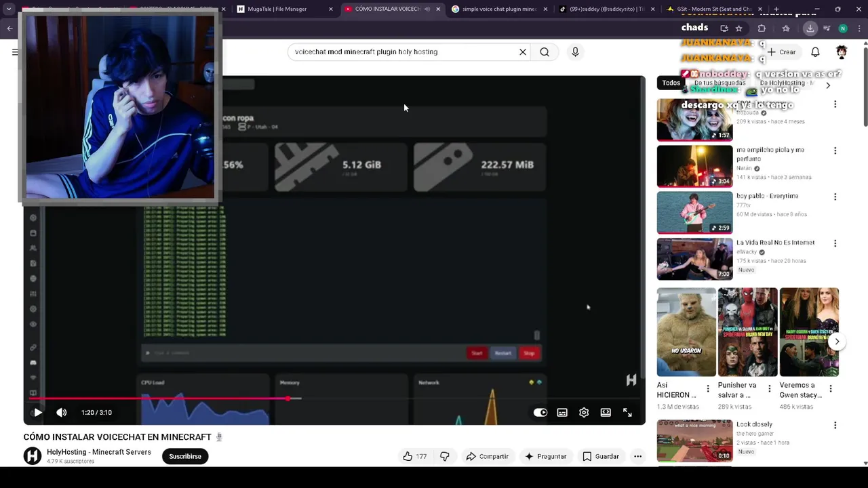
Task: Open options for the frozouda video
Action: click(835, 104)
